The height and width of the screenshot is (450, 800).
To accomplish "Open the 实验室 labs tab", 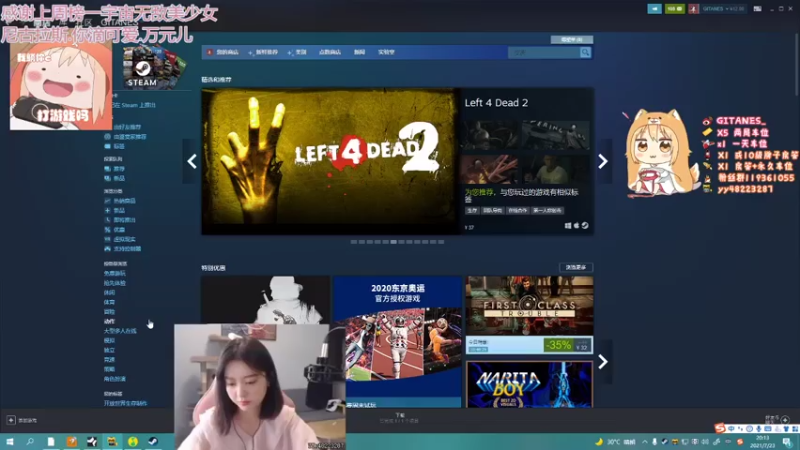I will click(386, 52).
